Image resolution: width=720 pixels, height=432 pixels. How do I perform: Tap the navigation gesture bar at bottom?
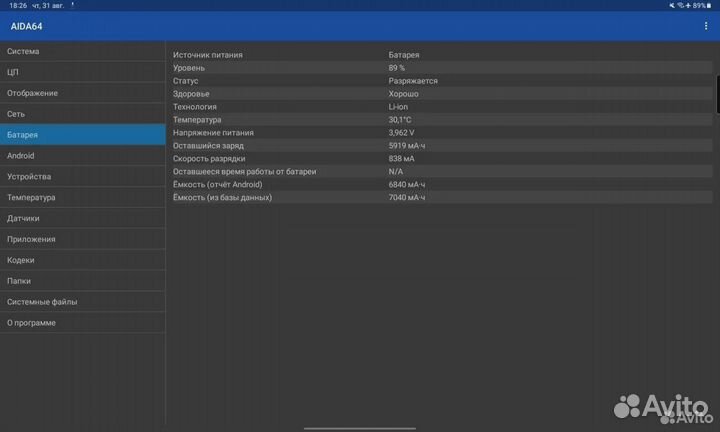click(x=360, y=428)
